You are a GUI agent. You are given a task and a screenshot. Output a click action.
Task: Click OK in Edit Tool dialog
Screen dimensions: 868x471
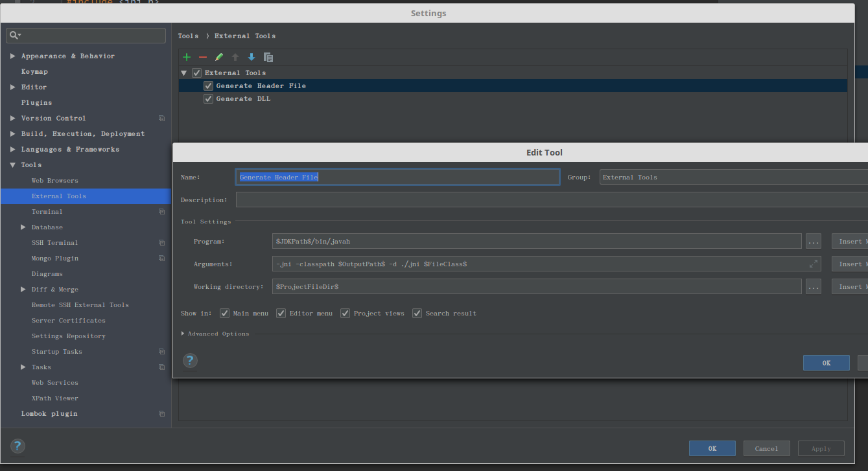pyautogui.click(x=827, y=363)
